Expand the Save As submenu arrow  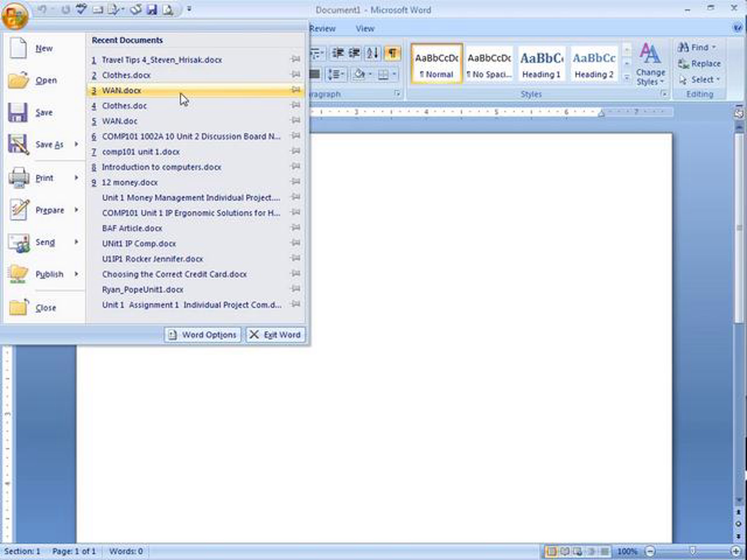pyautogui.click(x=77, y=144)
